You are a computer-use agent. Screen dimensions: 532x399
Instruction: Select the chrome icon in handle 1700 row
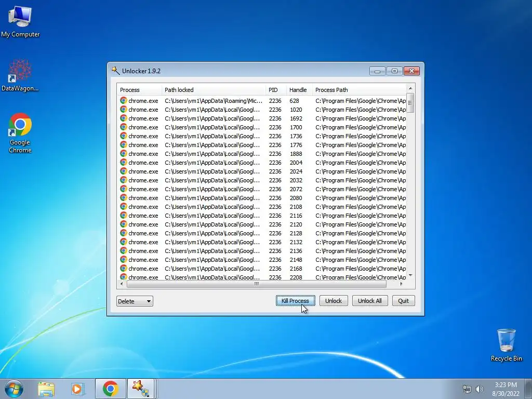coord(124,127)
